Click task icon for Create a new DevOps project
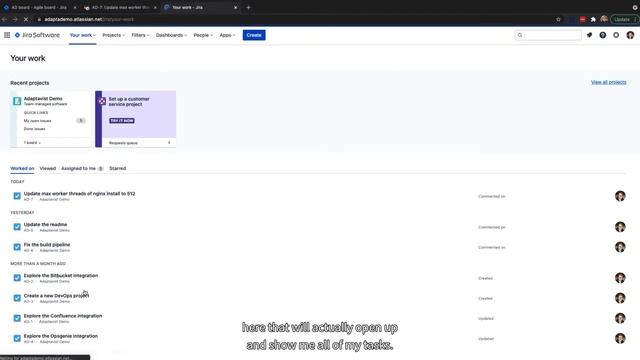The height and width of the screenshot is (360, 640). point(17,298)
